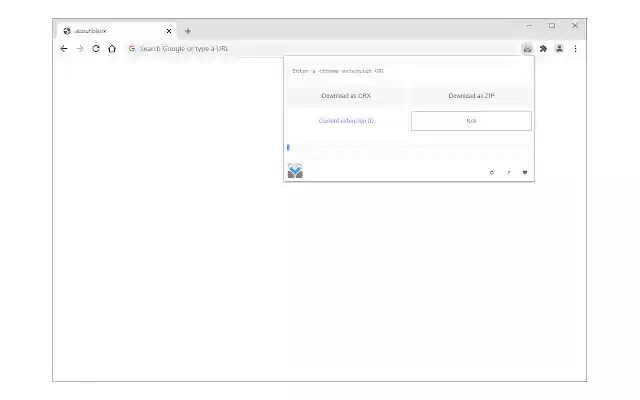Open help via the popup question mark icon

tap(509, 173)
